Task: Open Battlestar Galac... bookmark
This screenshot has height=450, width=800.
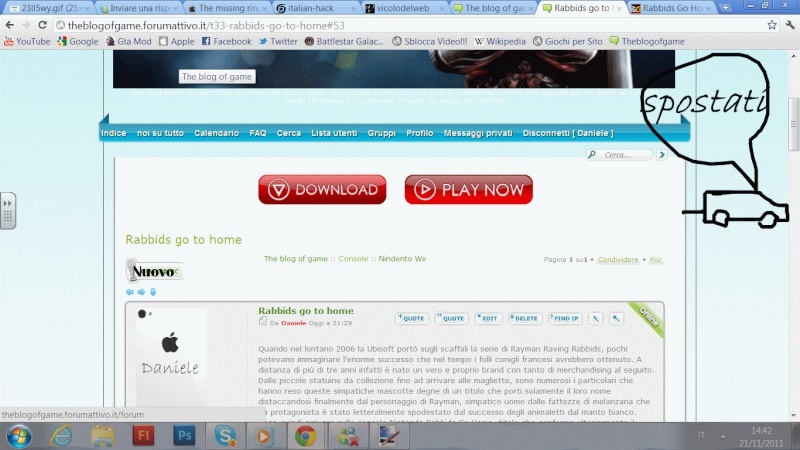Action: coord(344,41)
